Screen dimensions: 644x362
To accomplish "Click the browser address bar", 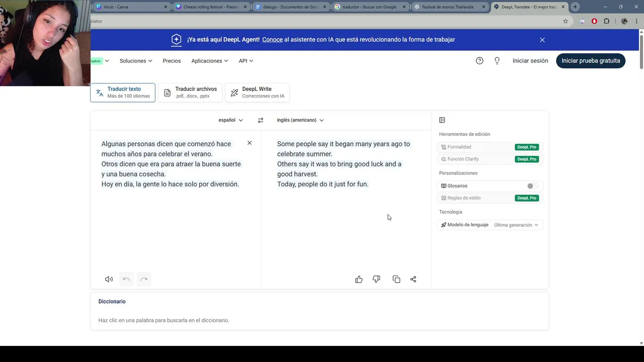I will [322, 21].
